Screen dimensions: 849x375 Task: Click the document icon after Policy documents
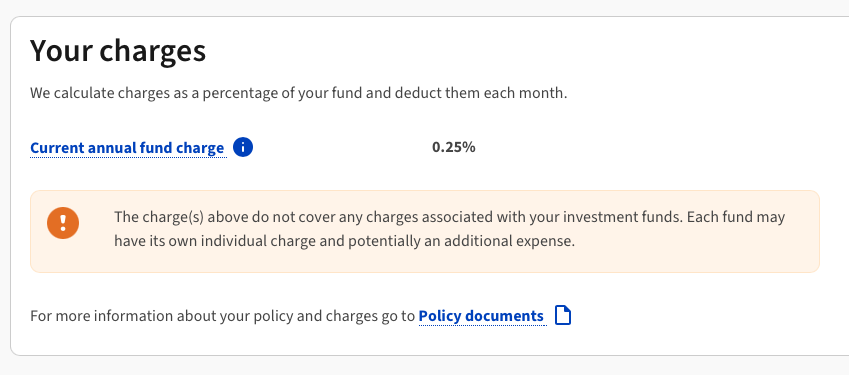(563, 315)
